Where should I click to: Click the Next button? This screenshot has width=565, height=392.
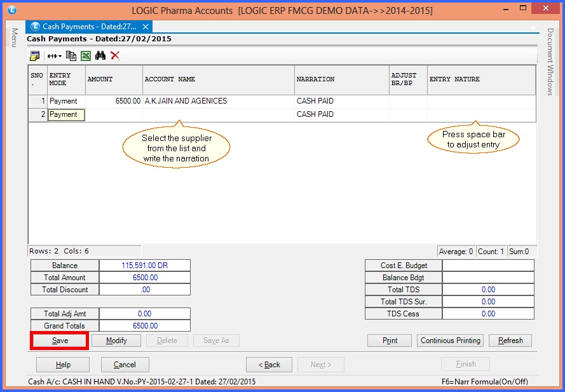[x=321, y=365]
